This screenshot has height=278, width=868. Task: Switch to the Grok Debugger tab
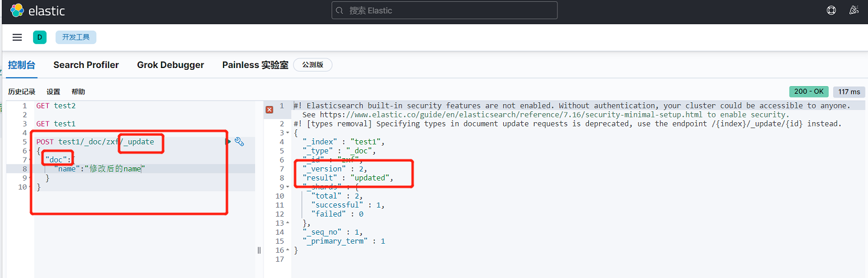[171, 65]
